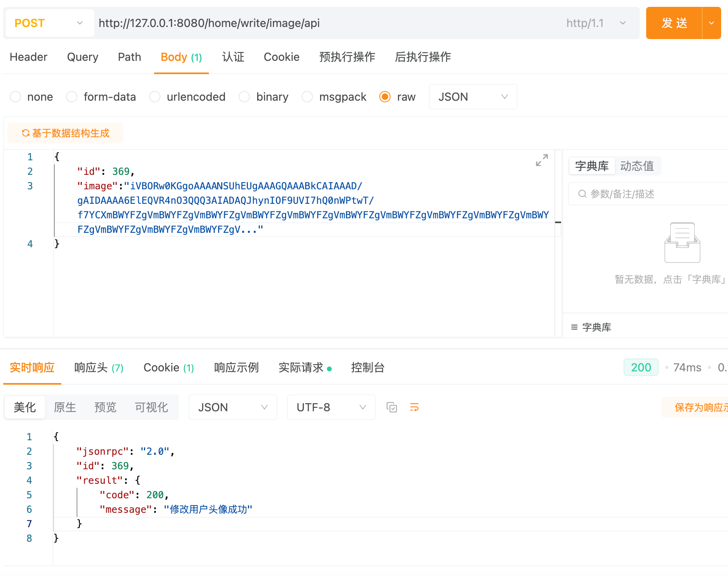Open the UTF-8 encoding dropdown

(331, 407)
